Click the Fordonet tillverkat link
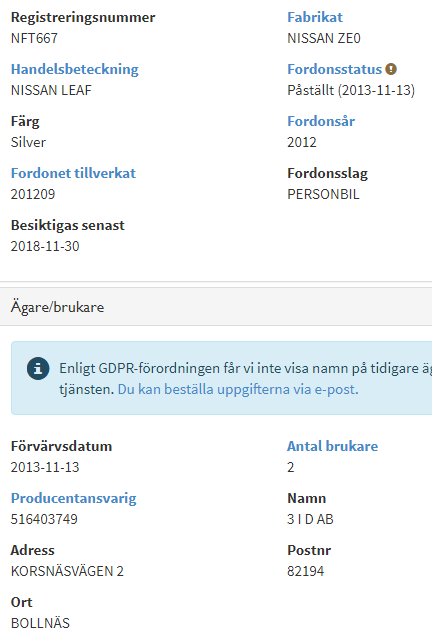432x639 pixels. point(73,173)
